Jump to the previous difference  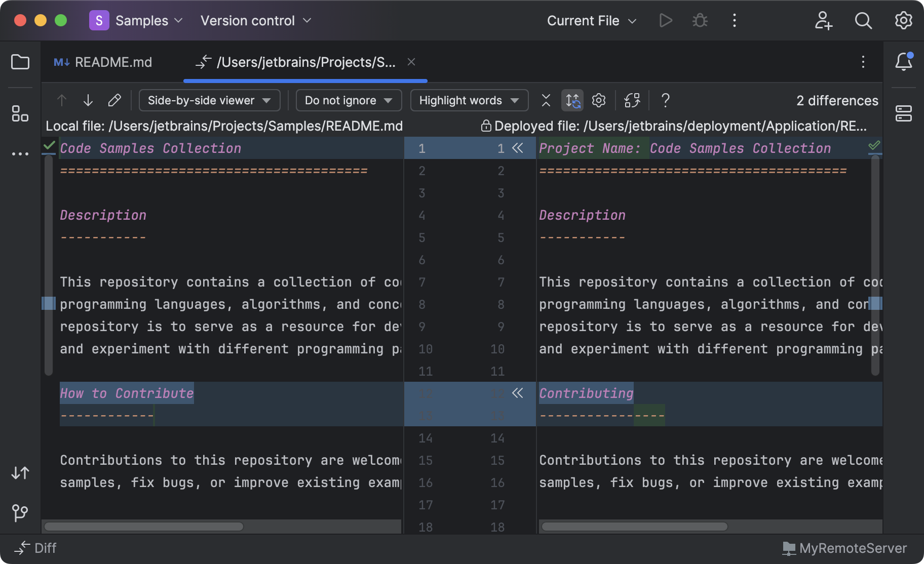pos(61,100)
